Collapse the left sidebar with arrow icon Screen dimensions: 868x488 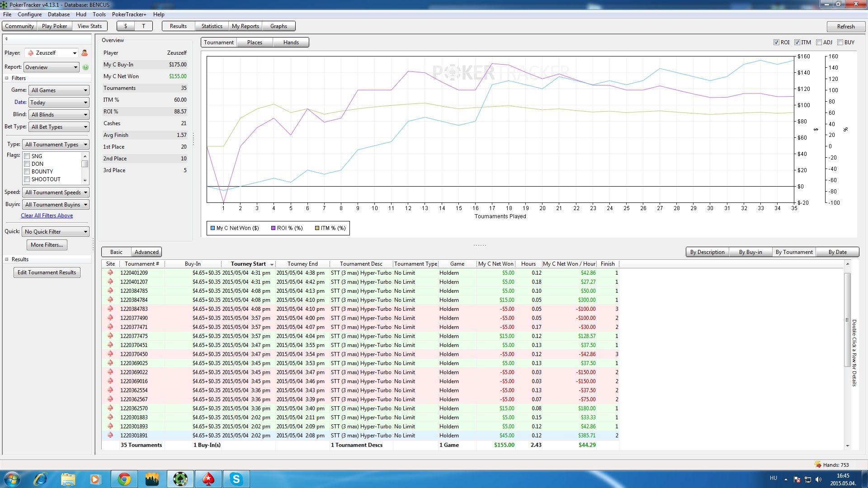(6, 39)
